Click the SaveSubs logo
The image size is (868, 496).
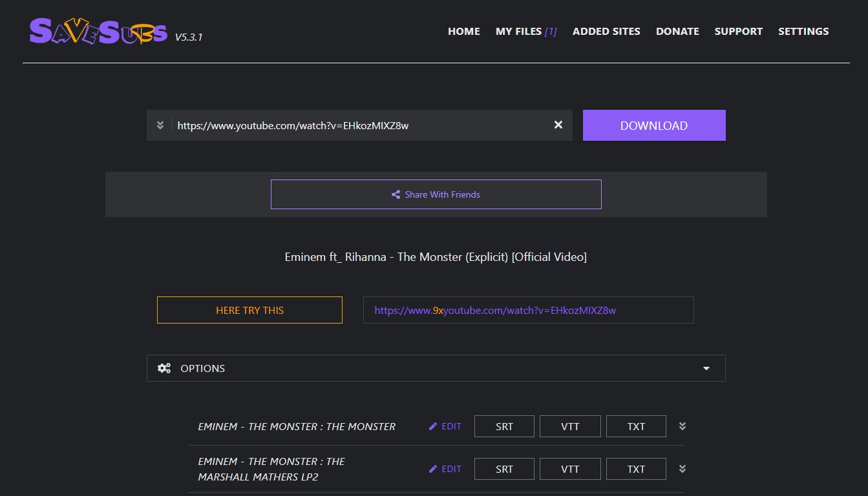coord(99,30)
